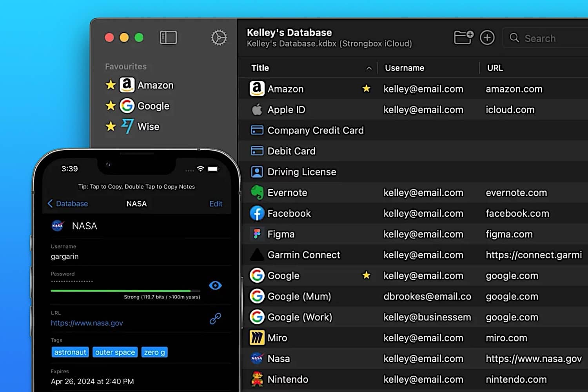Sort by the Title column header

260,68
